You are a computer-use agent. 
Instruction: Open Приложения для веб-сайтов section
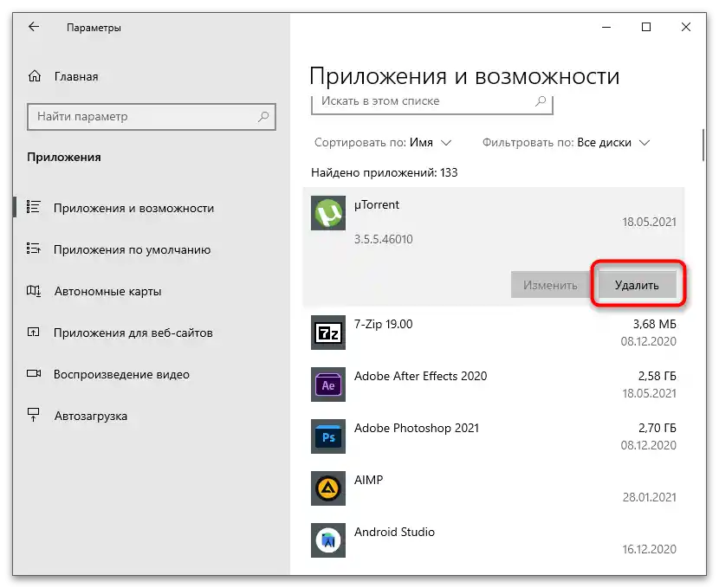click(x=133, y=333)
